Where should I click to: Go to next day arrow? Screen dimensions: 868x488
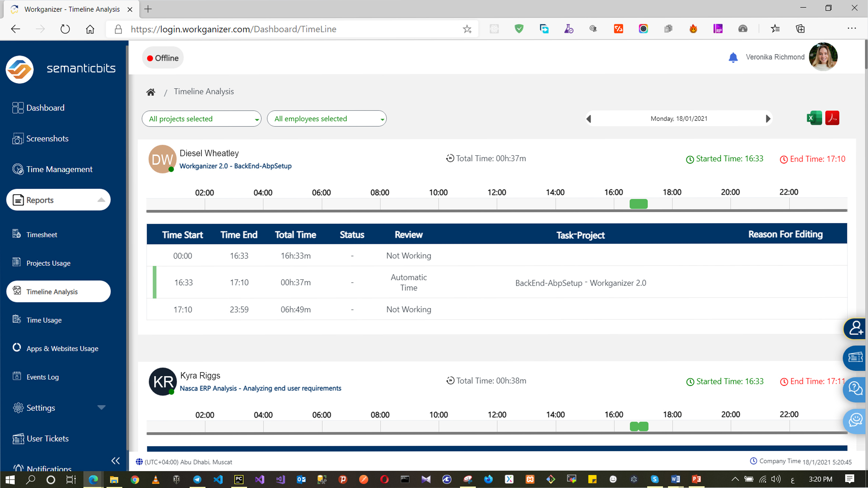(768, 119)
